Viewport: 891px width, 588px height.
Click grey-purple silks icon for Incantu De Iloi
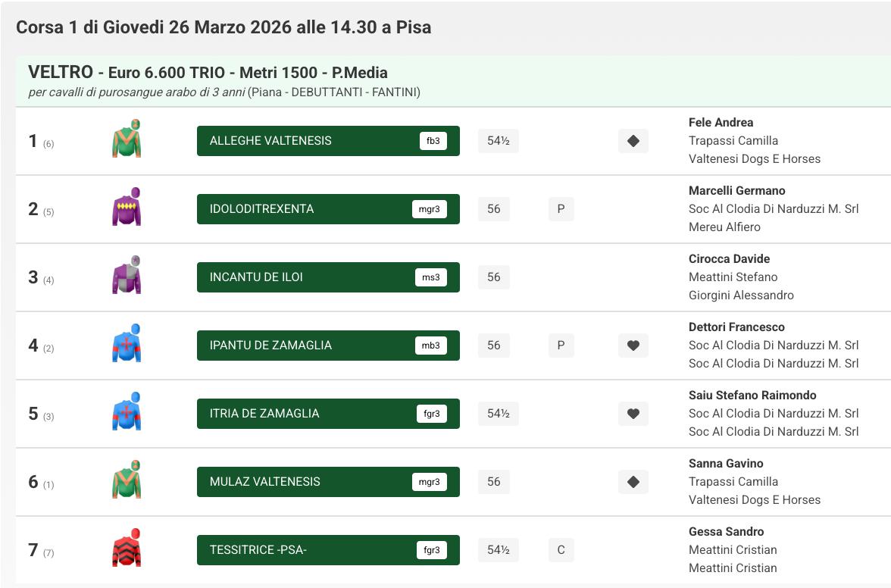click(x=127, y=275)
